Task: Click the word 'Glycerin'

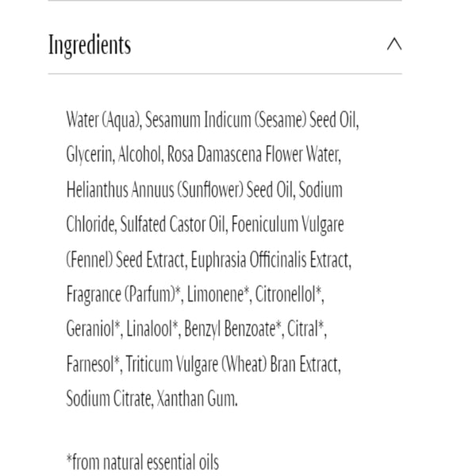Action: pyautogui.click(x=90, y=155)
